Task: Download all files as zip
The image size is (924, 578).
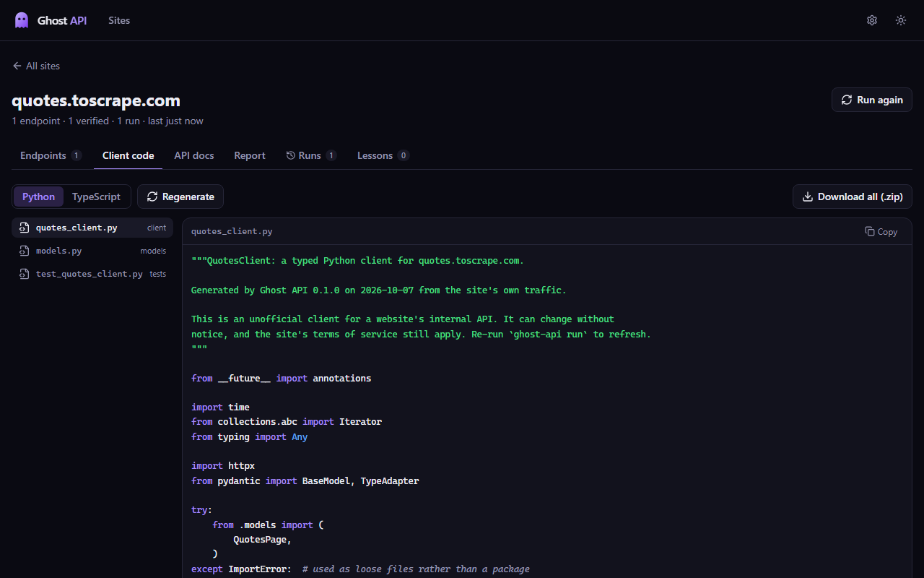Action: (x=853, y=197)
